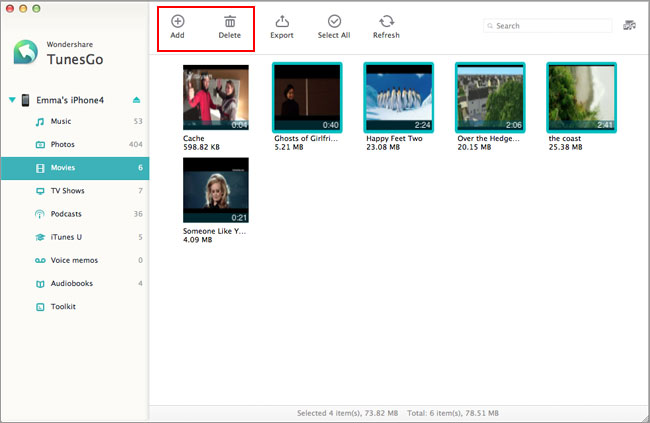
Task: Click the TV Shows monitor icon
Action: [40, 191]
